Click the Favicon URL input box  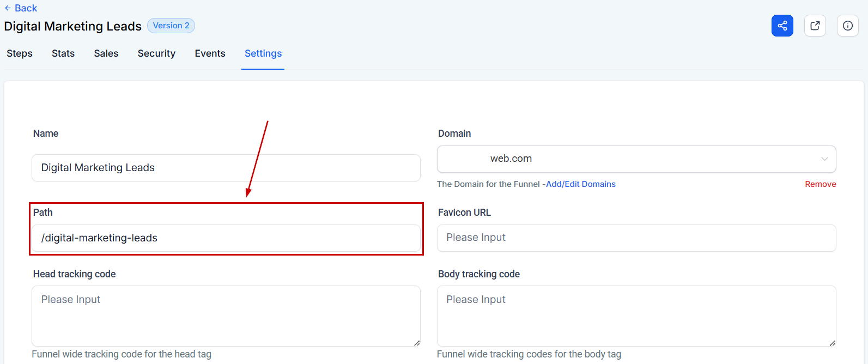click(x=636, y=238)
